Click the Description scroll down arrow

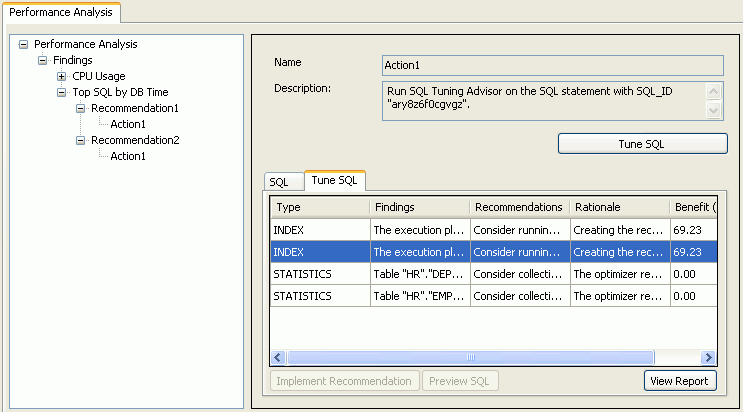714,110
